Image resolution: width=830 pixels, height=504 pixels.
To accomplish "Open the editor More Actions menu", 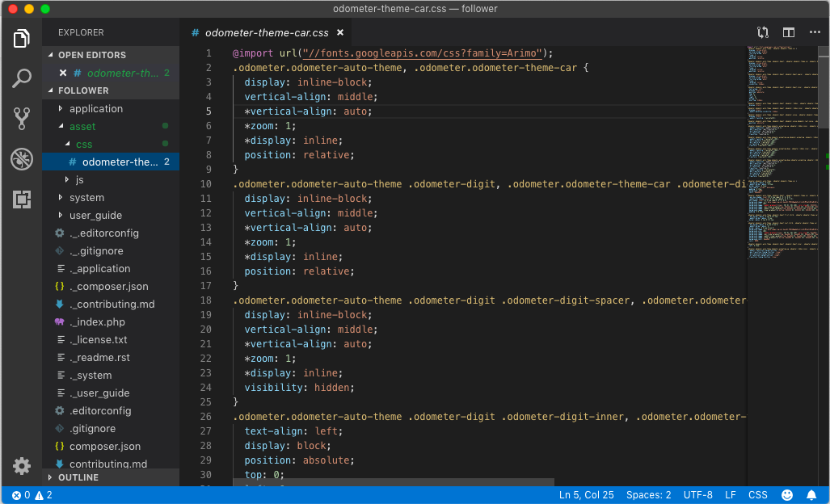I will coord(815,32).
